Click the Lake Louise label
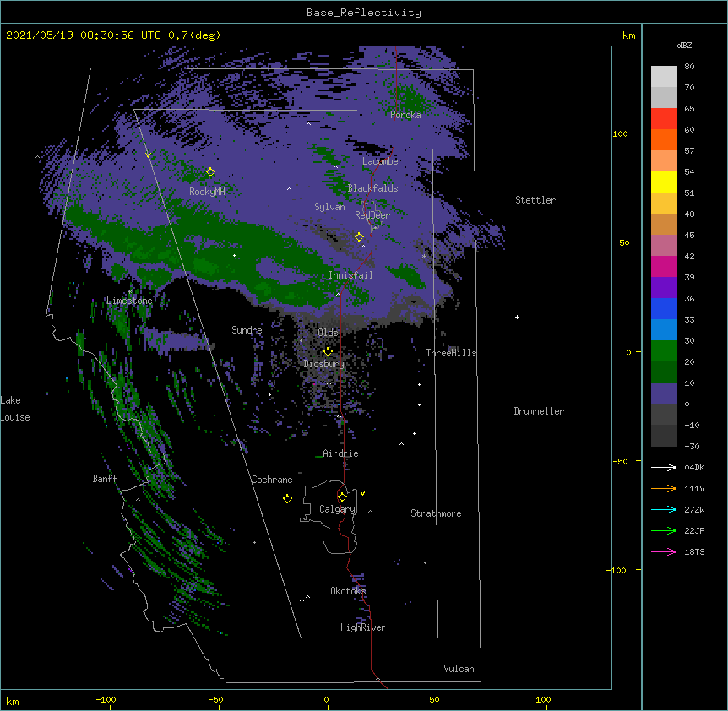The width and height of the screenshot is (728, 711). (15, 409)
